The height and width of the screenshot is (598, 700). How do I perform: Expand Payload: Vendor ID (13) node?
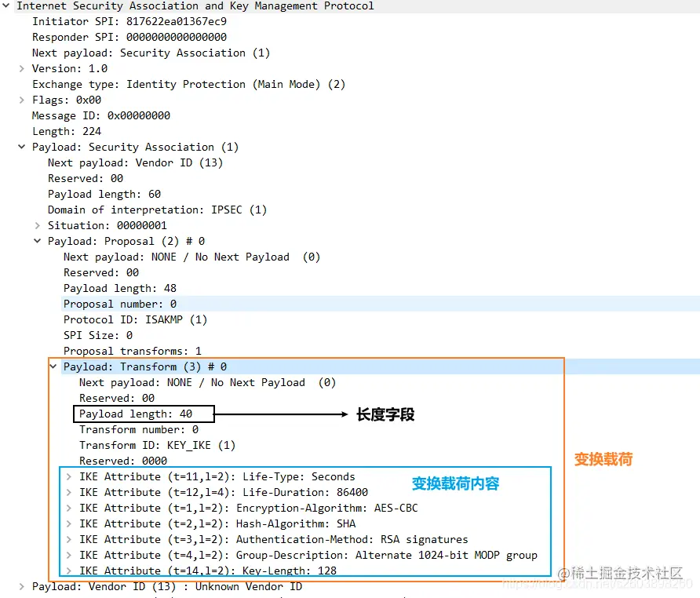tap(22, 586)
